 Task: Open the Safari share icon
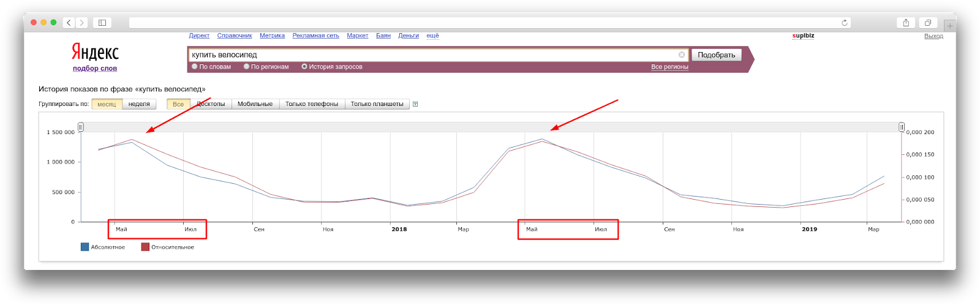[906, 23]
